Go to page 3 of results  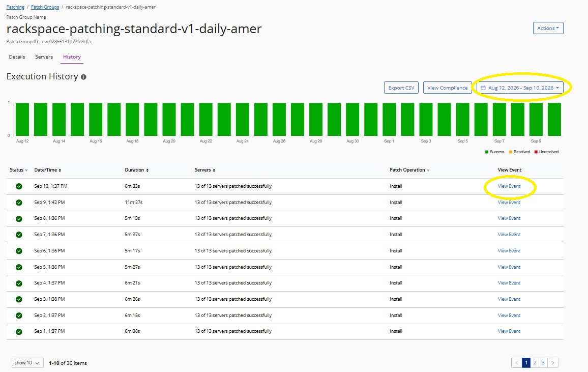pos(543,363)
